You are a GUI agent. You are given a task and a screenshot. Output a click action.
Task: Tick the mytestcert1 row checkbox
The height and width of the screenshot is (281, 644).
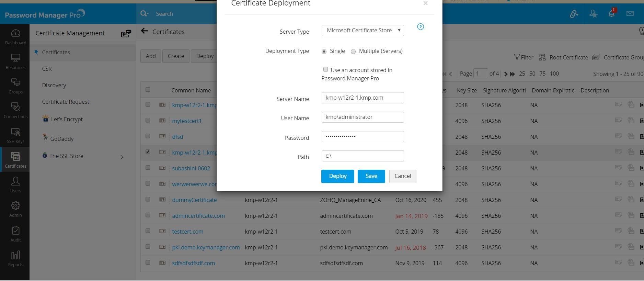tap(148, 120)
